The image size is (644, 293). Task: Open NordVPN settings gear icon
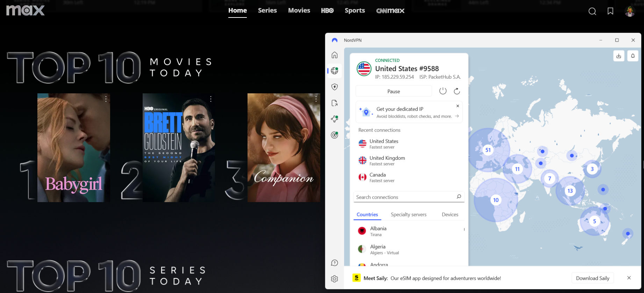click(335, 279)
